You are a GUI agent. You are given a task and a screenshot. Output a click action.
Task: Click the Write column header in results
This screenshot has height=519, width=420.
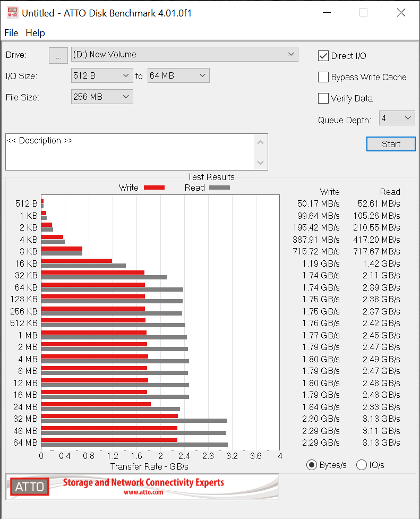330,192
